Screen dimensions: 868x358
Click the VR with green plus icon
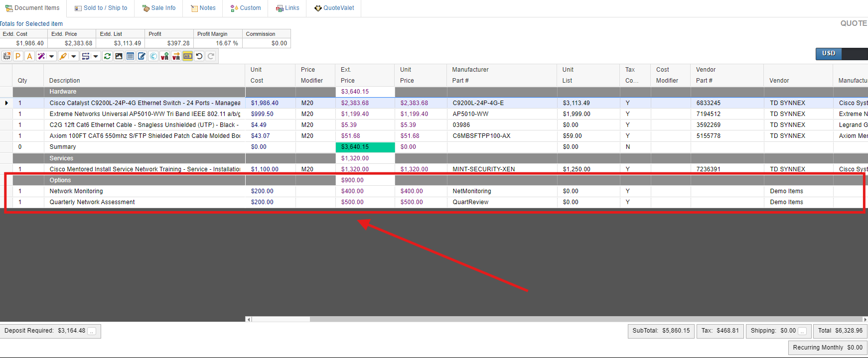tap(164, 56)
